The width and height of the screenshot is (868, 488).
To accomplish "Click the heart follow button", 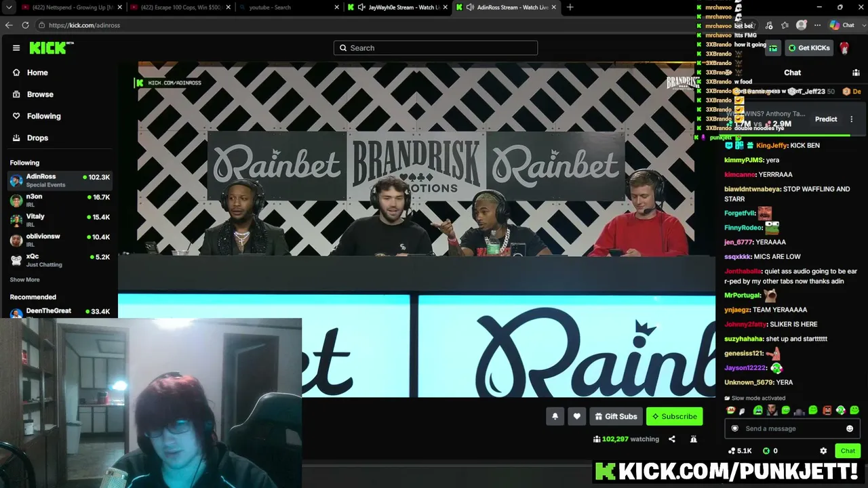I will tap(577, 416).
